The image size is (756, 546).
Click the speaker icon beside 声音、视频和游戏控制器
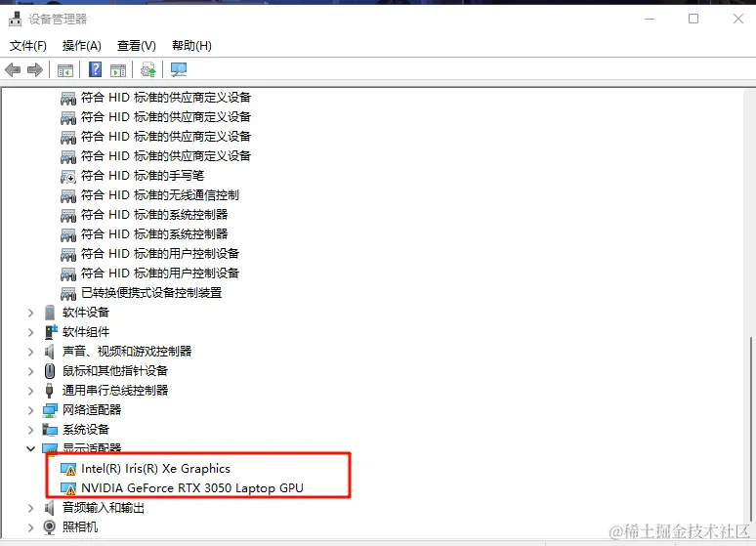click(49, 352)
